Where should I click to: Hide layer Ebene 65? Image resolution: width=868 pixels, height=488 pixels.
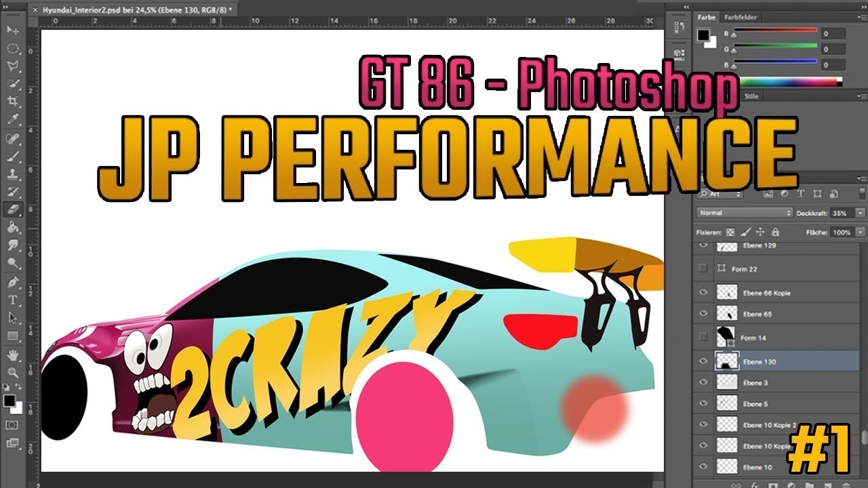[703, 314]
